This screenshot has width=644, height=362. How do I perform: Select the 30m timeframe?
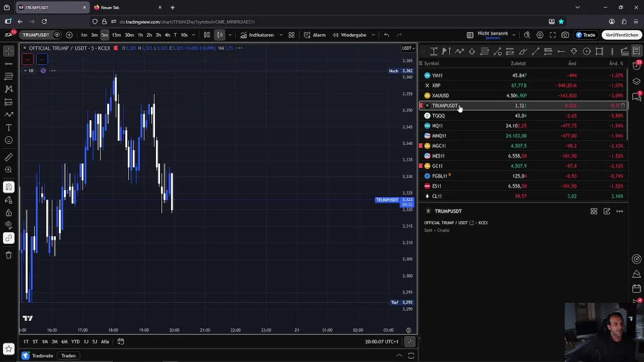[129, 35]
